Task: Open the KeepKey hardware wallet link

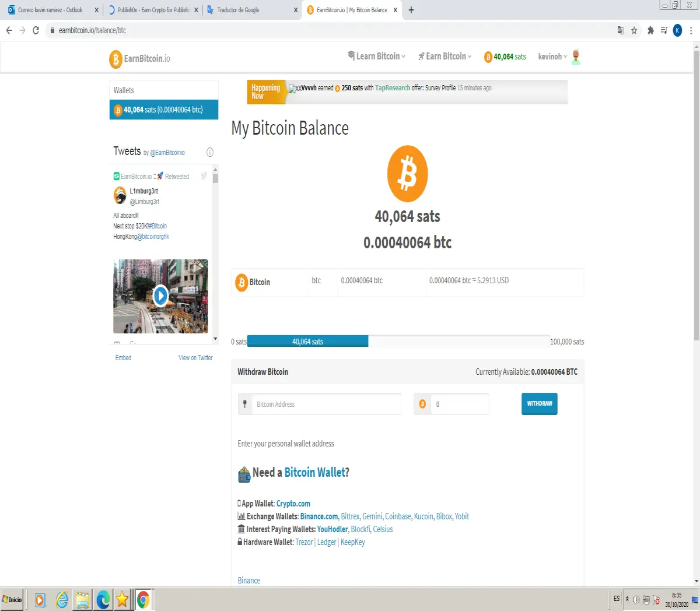Action: [x=353, y=542]
